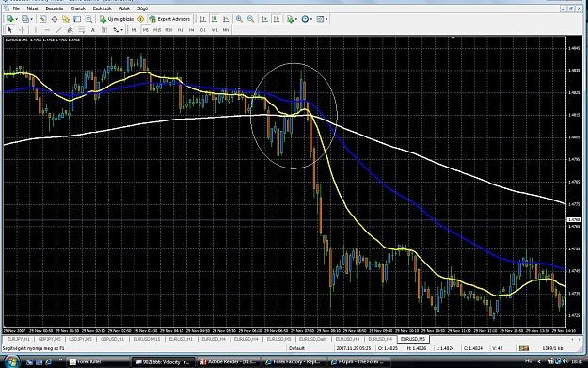Open the New Chart icon in toolbar
The width and height of the screenshot is (588, 368).
10,19
